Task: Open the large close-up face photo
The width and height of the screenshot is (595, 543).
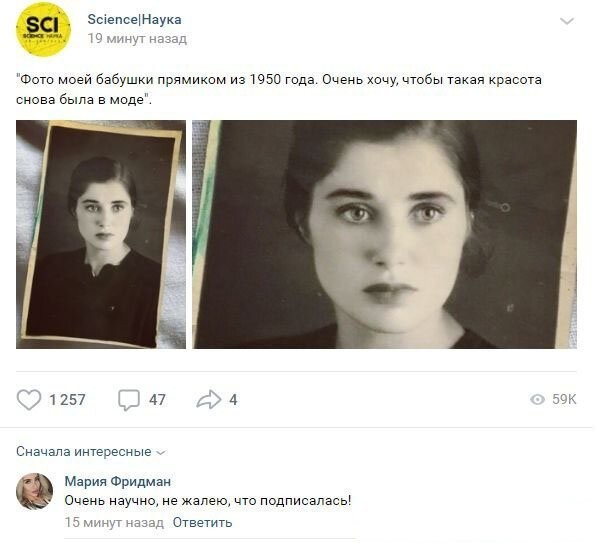Action: tap(384, 234)
